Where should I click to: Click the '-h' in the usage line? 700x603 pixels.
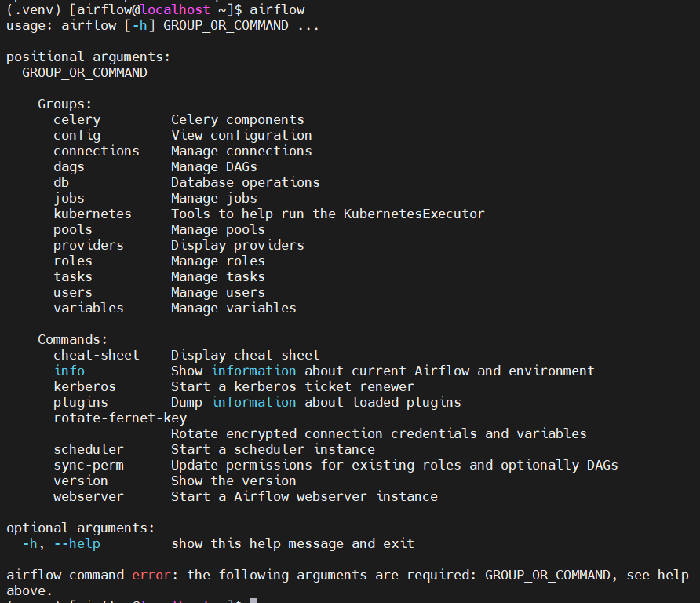[x=140, y=25]
